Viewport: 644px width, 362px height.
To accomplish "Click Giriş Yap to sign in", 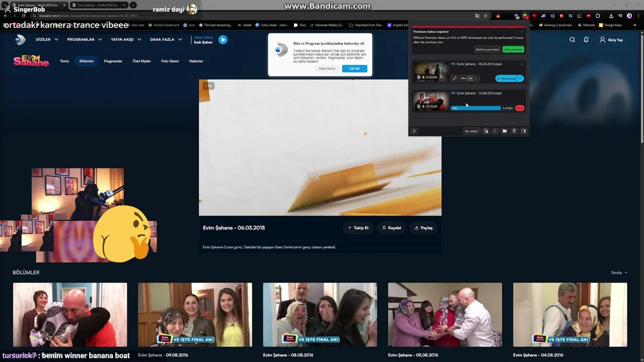I will click(x=611, y=40).
